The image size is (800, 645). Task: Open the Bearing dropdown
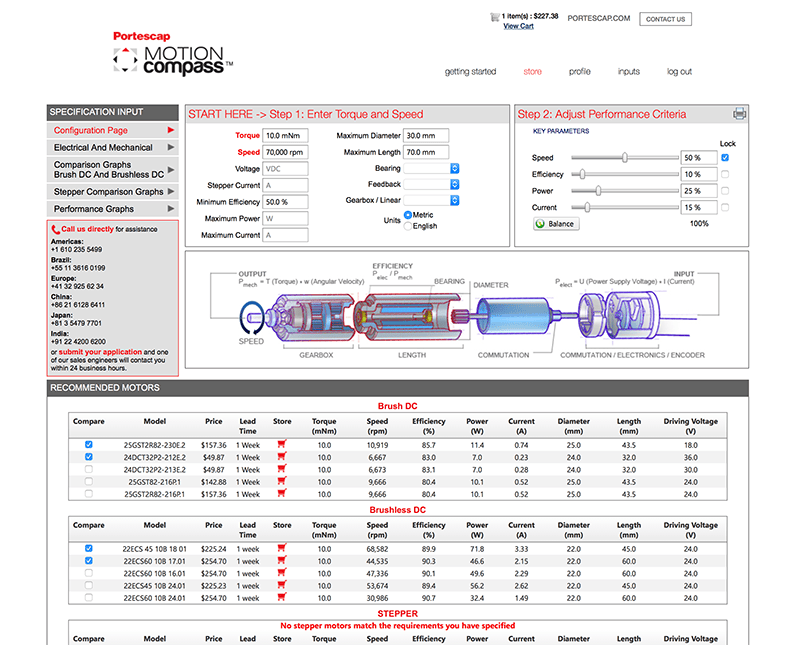[x=432, y=168]
